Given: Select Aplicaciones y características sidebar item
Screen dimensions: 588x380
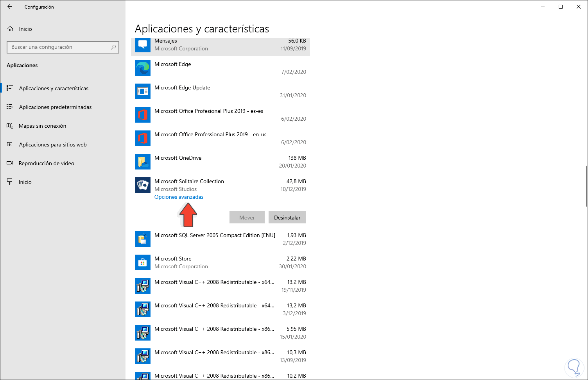Looking at the screenshot, I should tap(63, 88).
